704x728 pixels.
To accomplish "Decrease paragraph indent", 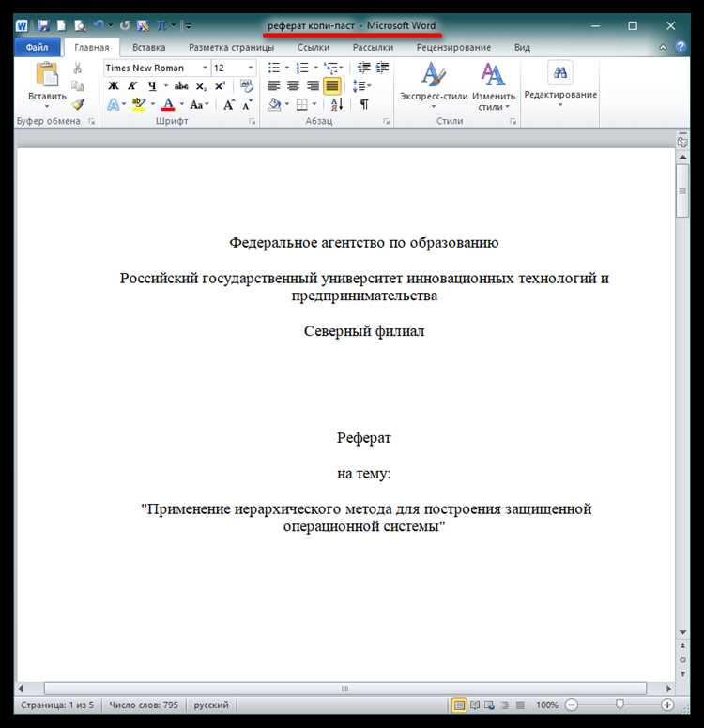I will (364, 68).
